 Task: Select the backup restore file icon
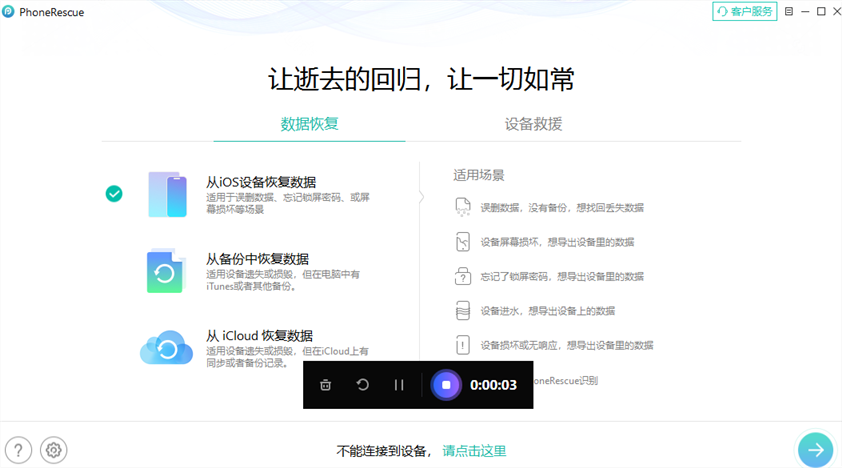[165, 270]
